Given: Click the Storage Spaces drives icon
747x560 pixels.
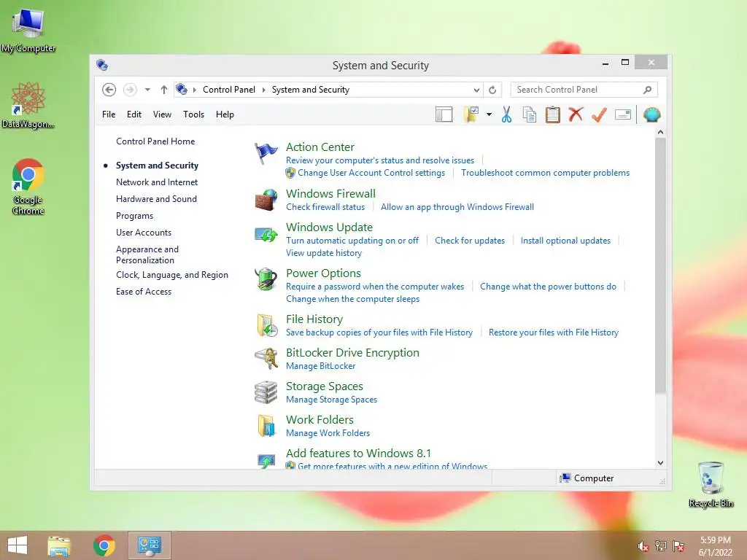Looking at the screenshot, I should [266, 392].
